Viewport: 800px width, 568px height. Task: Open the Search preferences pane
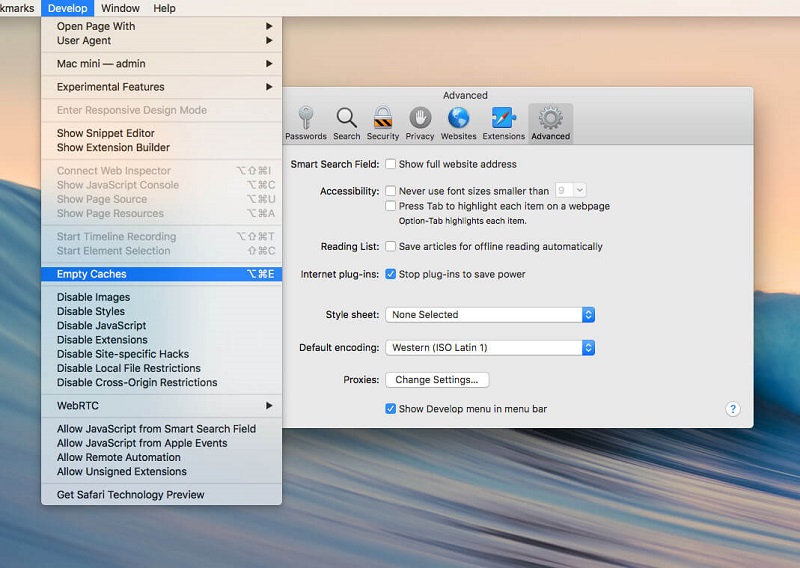[346, 123]
